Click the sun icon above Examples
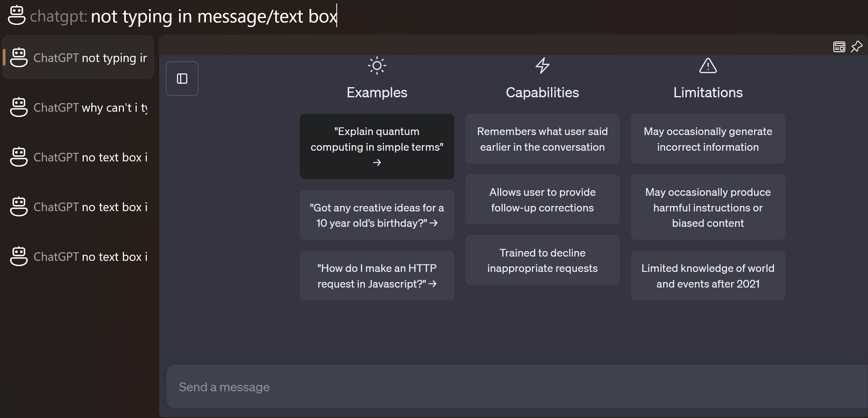868x418 pixels. 376,66
